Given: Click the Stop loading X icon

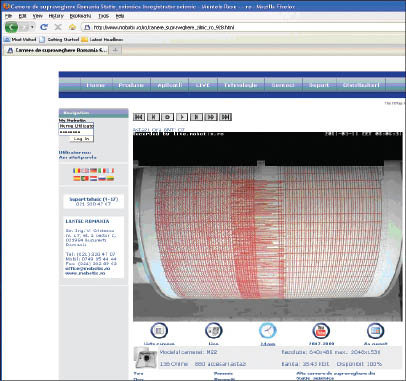Looking at the screenshot, I should click(x=58, y=27).
